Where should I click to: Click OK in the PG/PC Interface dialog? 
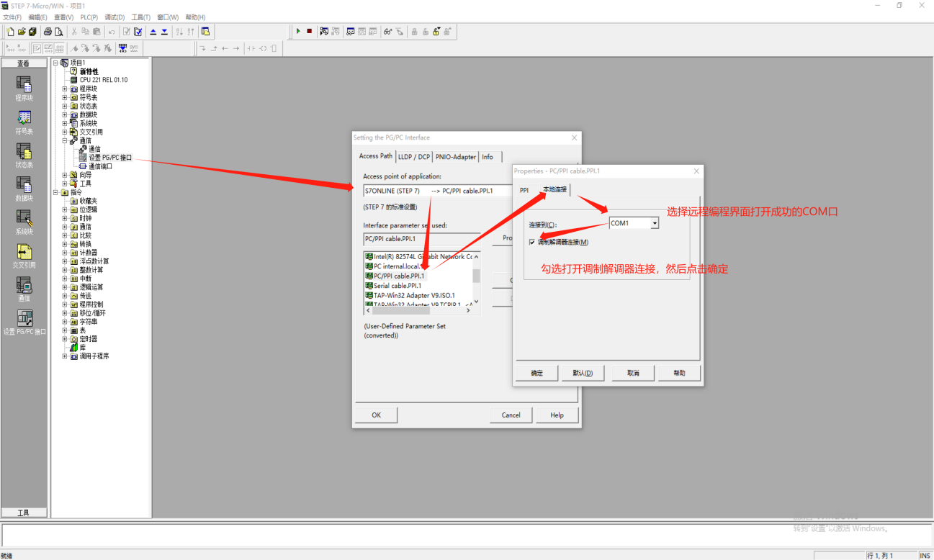point(377,415)
